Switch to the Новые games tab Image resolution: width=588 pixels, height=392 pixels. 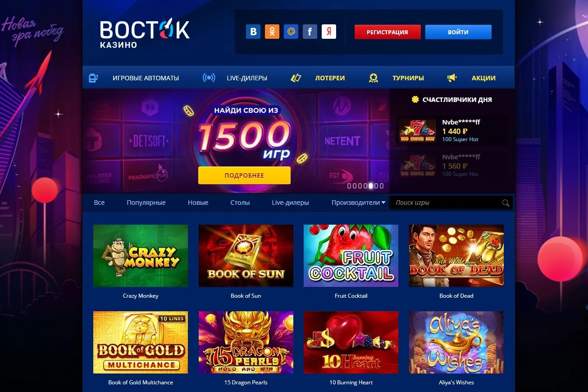coord(198,203)
